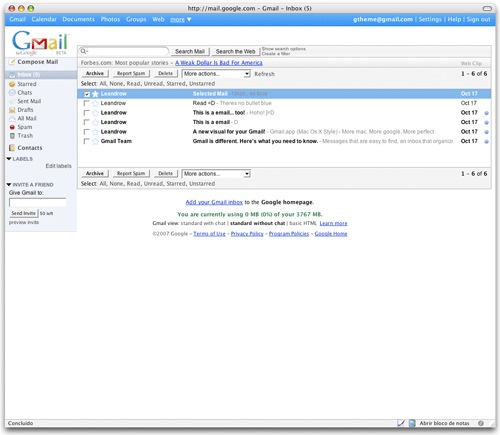Click the Compose Mail pencil icon

[12, 62]
